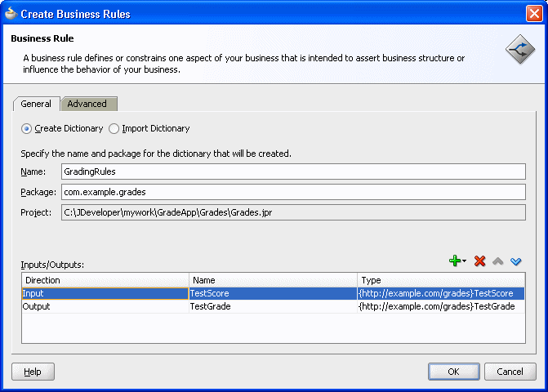
Task: Click the Inputs/Outputs label
Action: [52, 265]
